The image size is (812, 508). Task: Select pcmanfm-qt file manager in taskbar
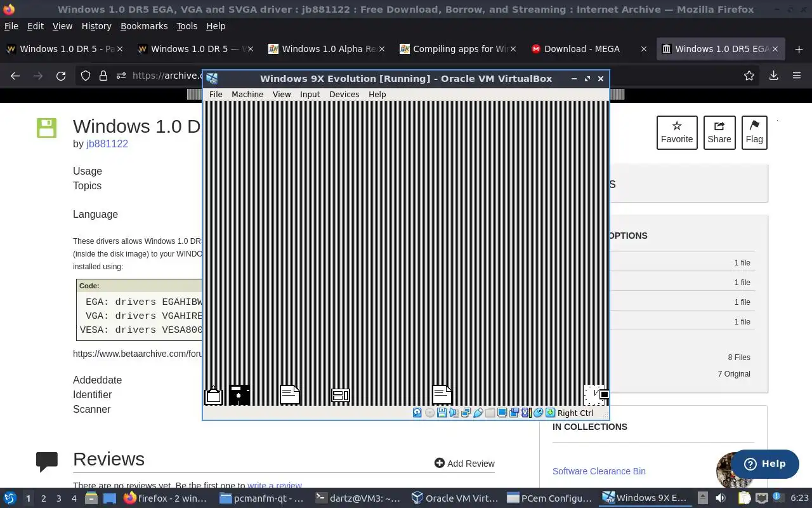click(263, 498)
